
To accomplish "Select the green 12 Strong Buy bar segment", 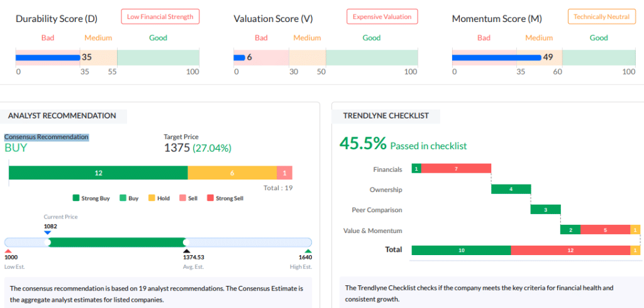I will [98, 173].
